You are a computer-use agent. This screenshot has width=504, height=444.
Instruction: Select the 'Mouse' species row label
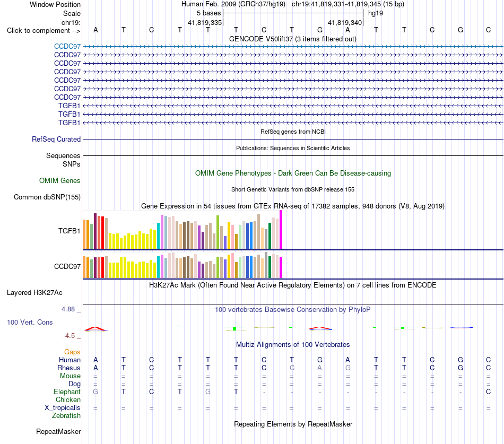click(x=71, y=376)
